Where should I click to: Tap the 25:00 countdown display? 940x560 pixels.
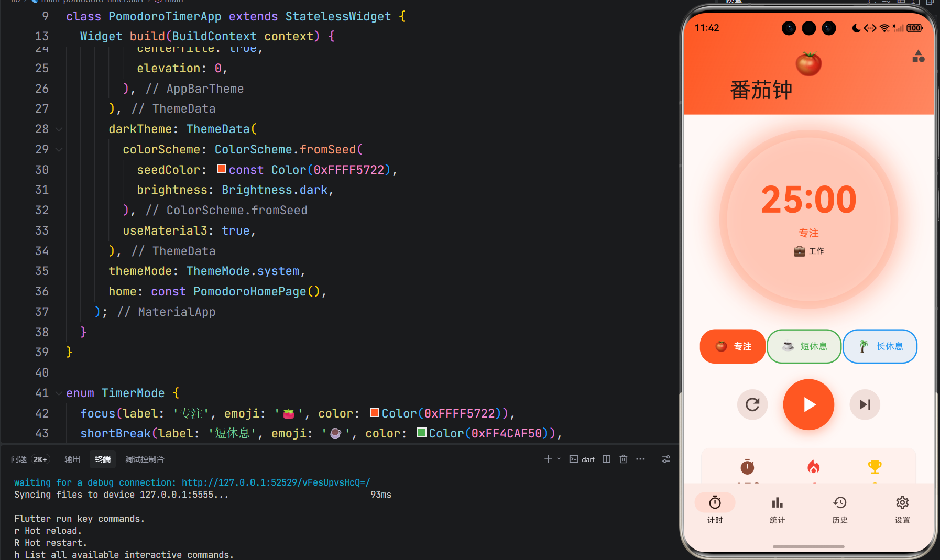[808, 200]
